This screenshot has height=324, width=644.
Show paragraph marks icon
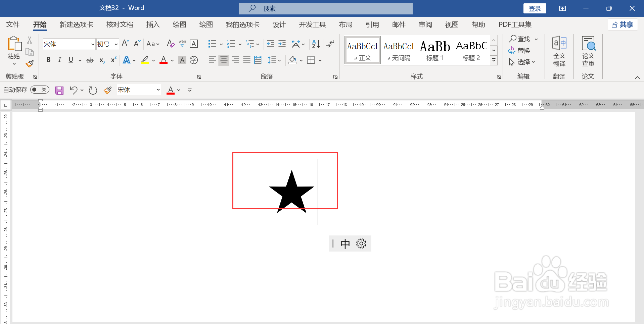coord(330,44)
